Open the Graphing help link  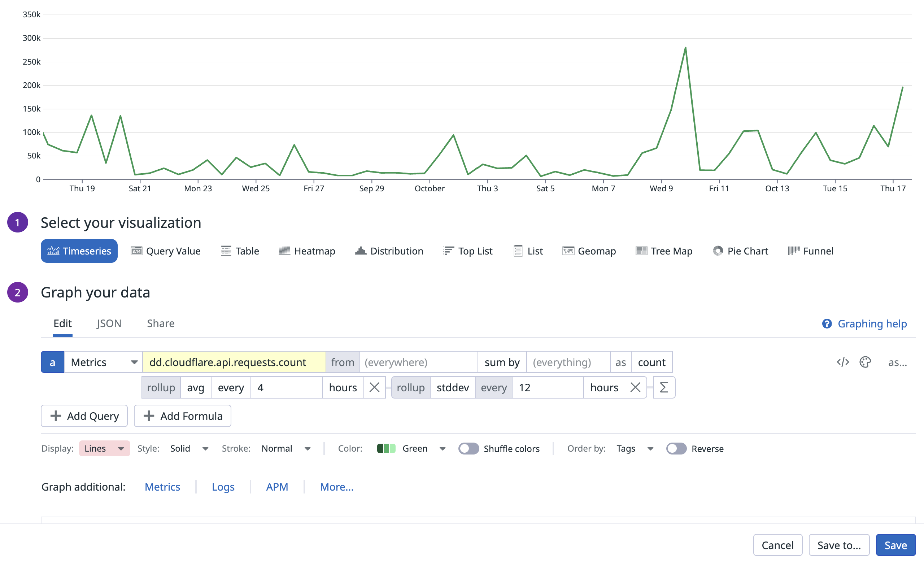point(872,323)
